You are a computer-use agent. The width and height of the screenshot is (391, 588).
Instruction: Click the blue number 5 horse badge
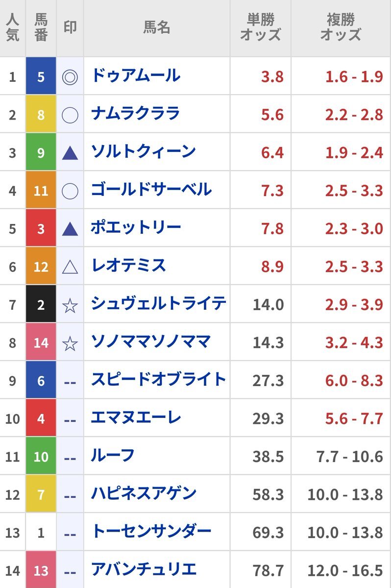(x=41, y=76)
